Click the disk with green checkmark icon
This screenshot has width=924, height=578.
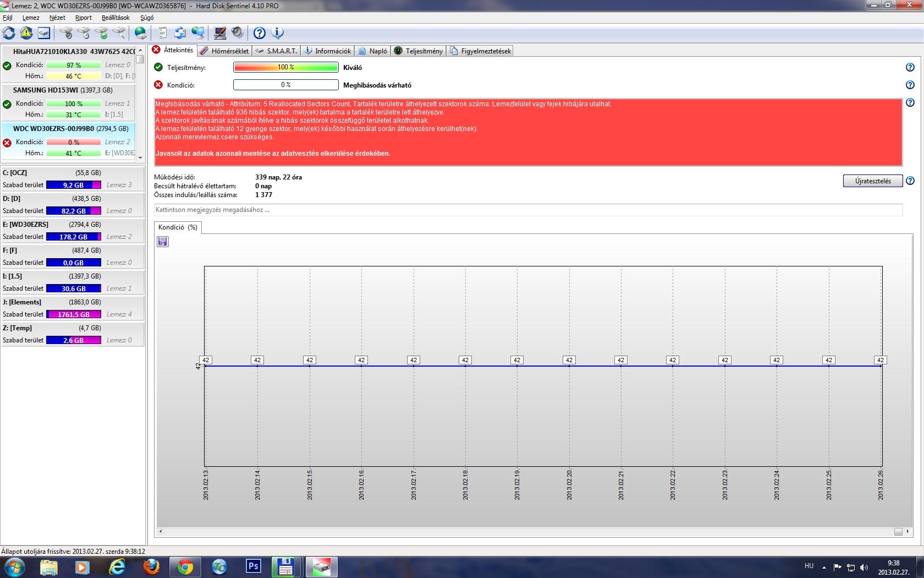click(101, 33)
